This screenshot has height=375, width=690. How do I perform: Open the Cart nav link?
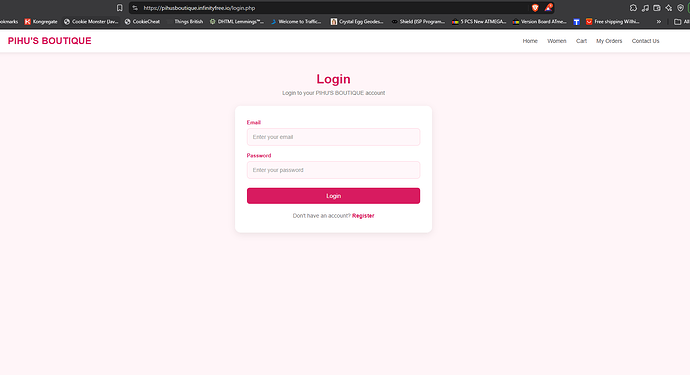[x=581, y=41]
